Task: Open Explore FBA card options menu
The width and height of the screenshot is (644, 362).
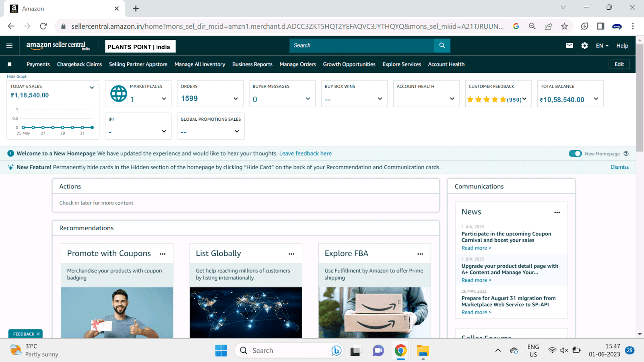Action: coord(420,254)
